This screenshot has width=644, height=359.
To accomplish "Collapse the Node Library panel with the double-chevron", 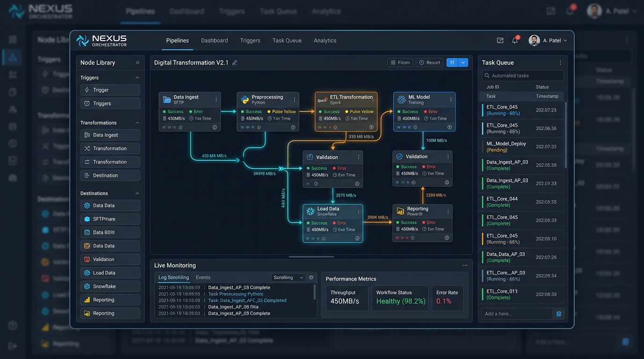I will [x=138, y=63].
